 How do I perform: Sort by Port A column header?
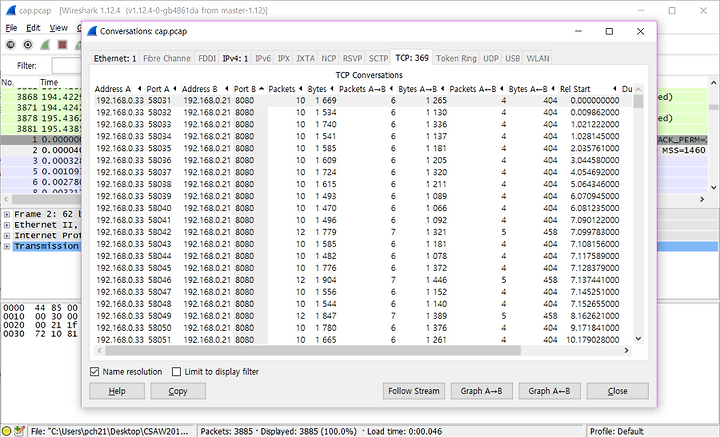click(x=161, y=89)
